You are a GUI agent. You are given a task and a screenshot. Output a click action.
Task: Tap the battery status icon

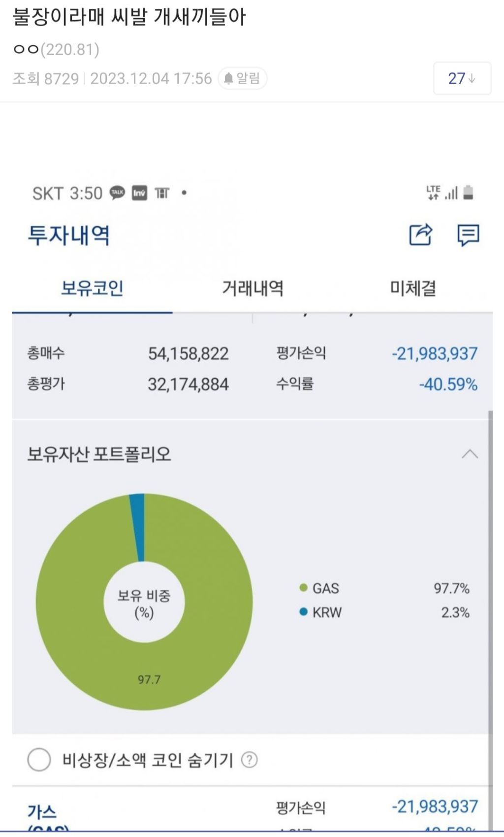pos(468,193)
